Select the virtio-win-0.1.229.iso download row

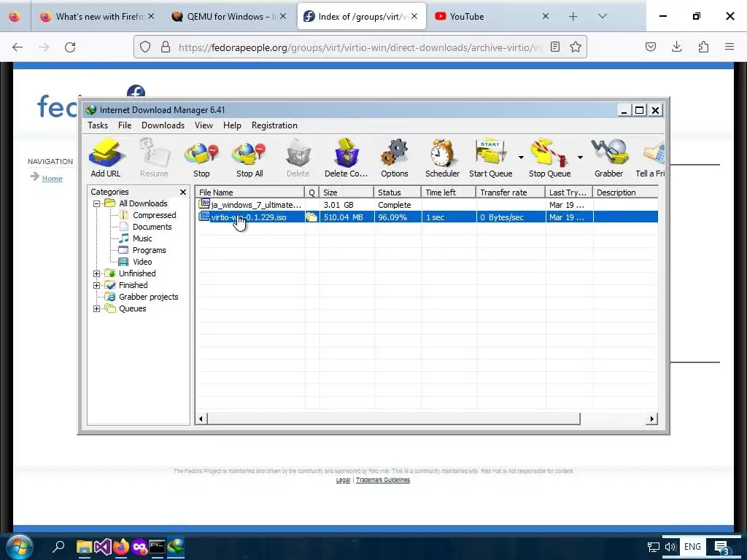point(426,217)
